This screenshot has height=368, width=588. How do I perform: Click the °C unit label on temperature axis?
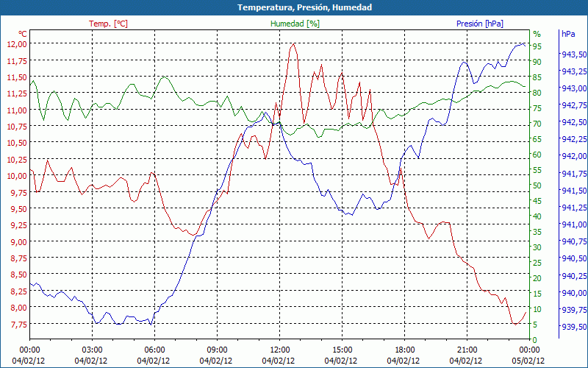[x=23, y=33]
